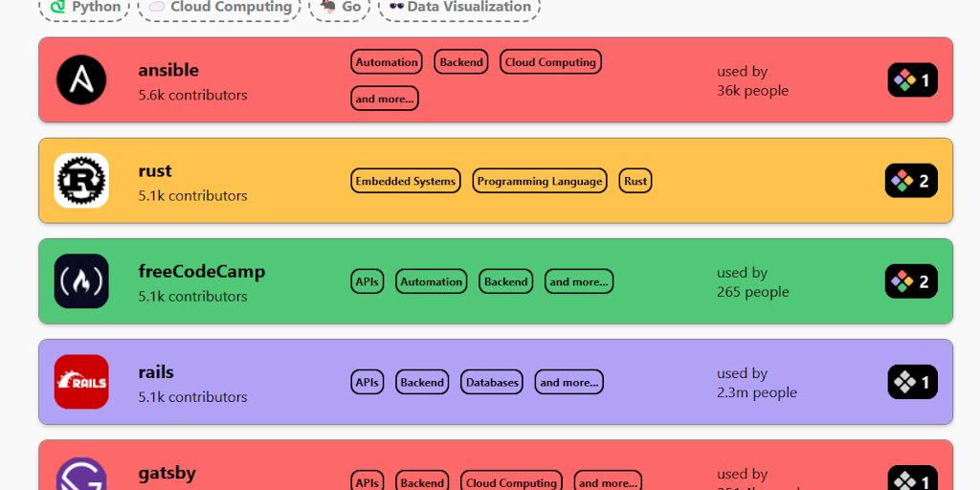Expand freeCodeCamp's 'and more...' tags

tap(579, 282)
